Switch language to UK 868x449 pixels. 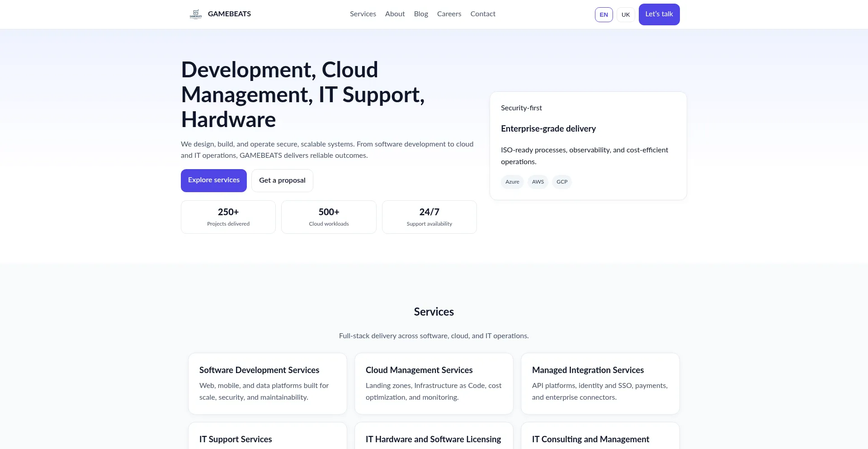(626, 14)
